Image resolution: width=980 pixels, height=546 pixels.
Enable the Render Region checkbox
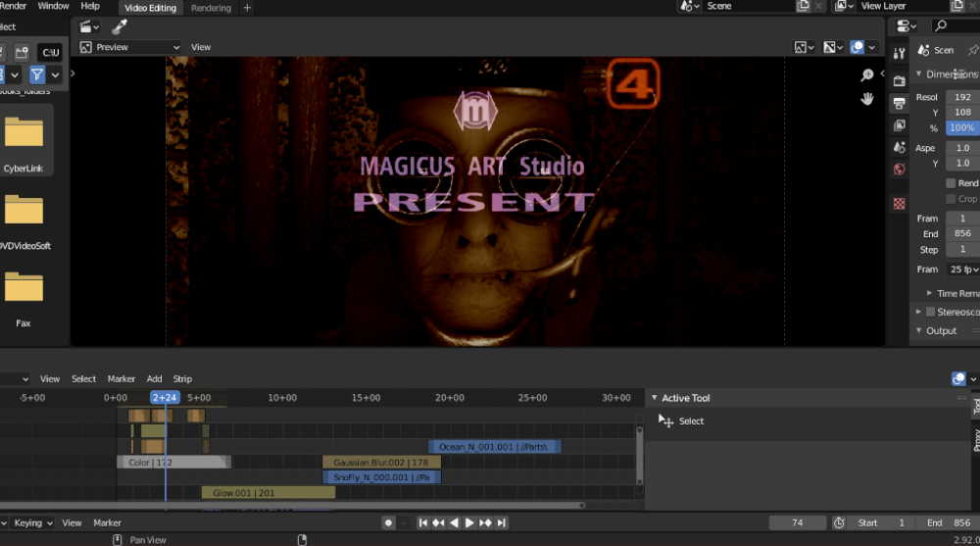click(951, 183)
